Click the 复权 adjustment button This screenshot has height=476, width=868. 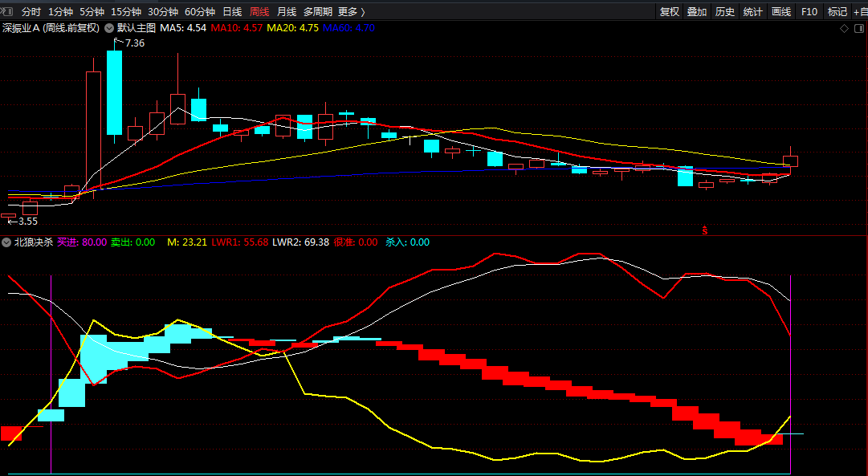[x=670, y=11]
